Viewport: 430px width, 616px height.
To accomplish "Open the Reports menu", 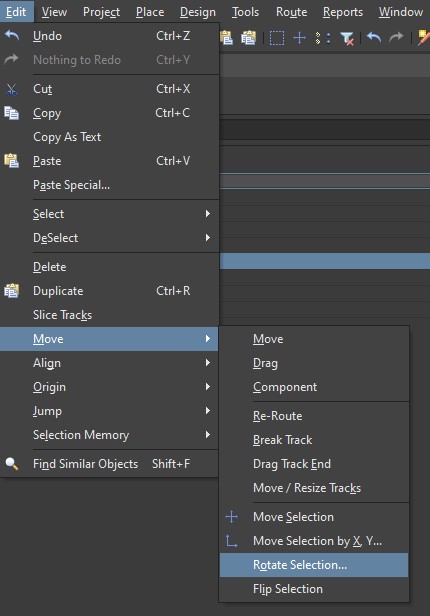I will point(343,12).
